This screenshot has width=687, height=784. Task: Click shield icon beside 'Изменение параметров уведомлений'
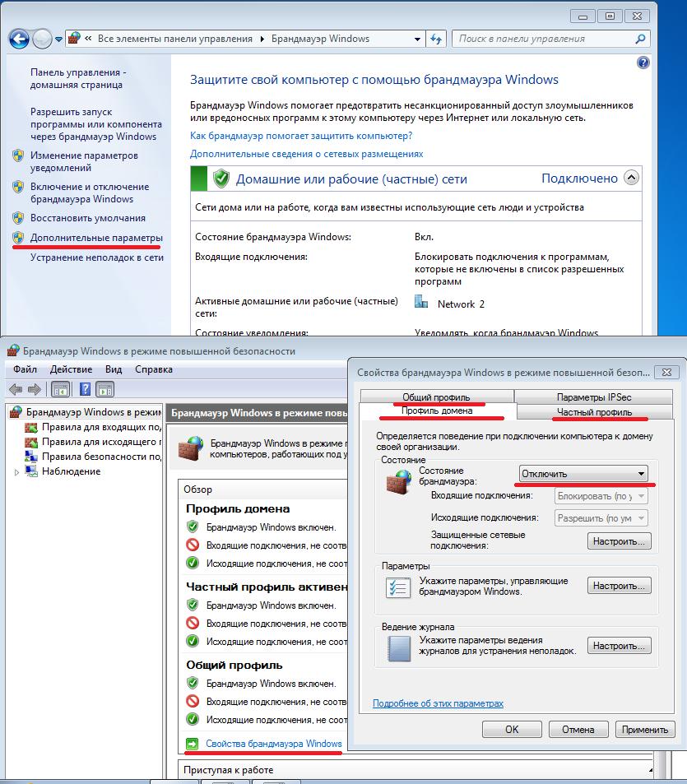pos(18,155)
